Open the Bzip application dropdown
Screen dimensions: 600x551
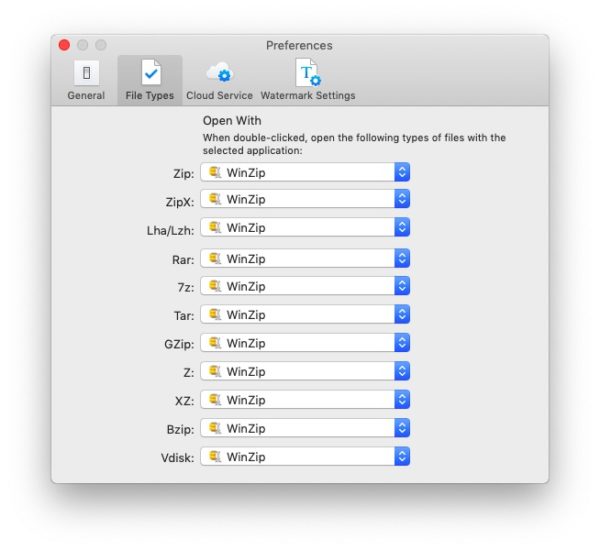pos(305,428)
